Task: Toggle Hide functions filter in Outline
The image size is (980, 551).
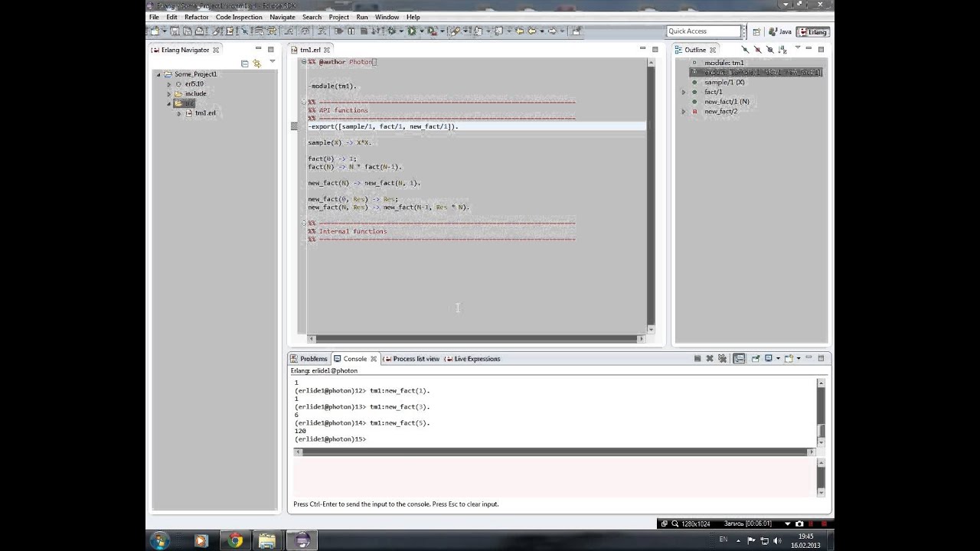Action: (745, 50)
